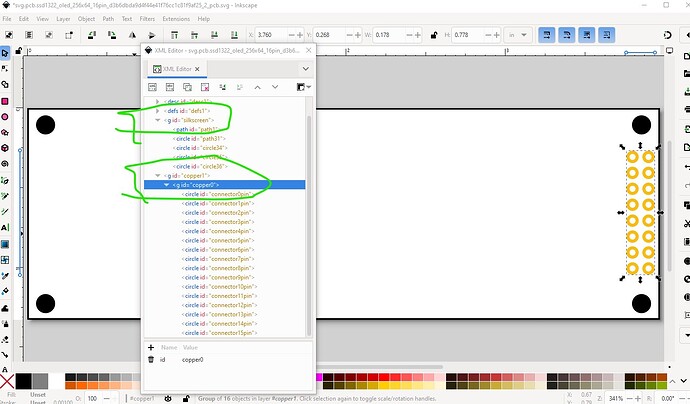Open the units dropdown showing in
Image resolution: width=690 pixels, height=404 pixels.
[518, 35]
